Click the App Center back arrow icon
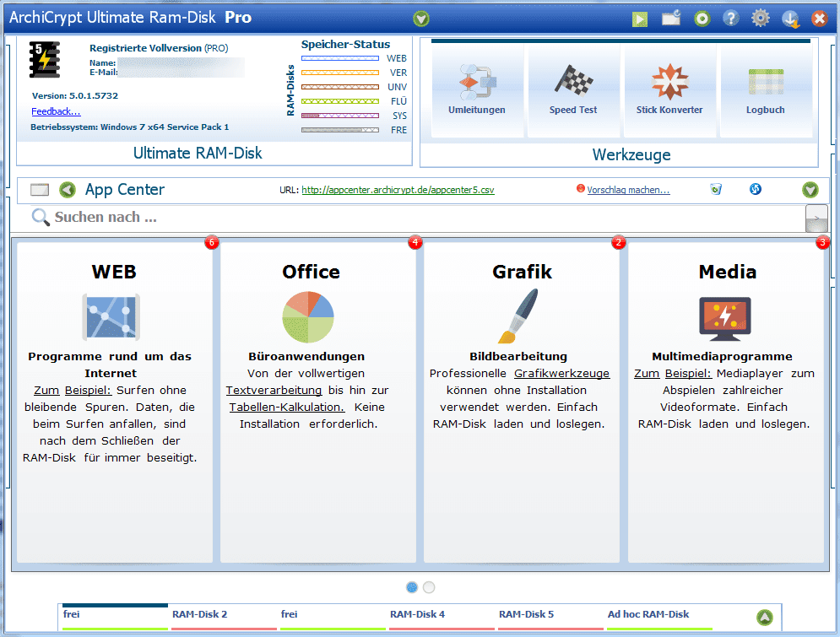Viewport: 840px width, 637px height. (68, 190)
